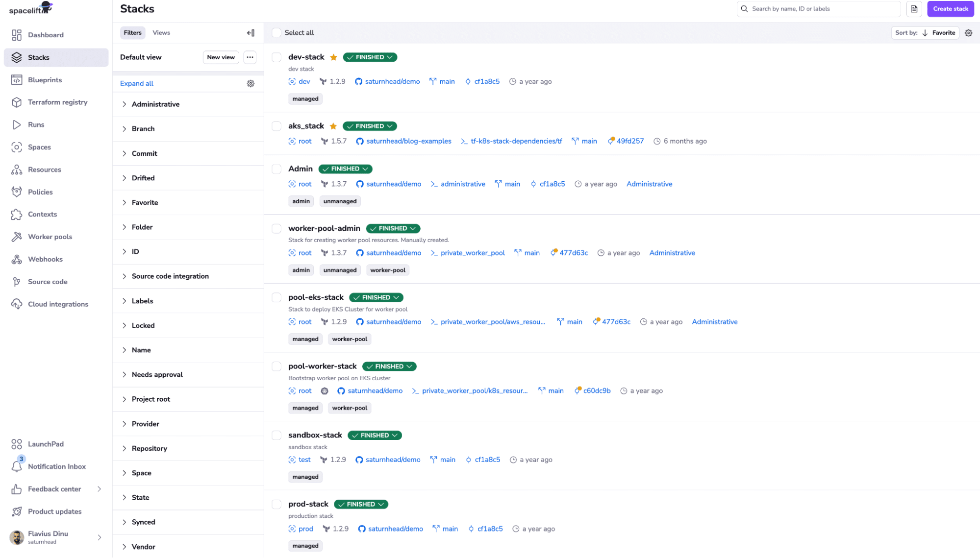Select the checkbox next to dev-stack
This screenshot has height=558, width=980.
276,57
